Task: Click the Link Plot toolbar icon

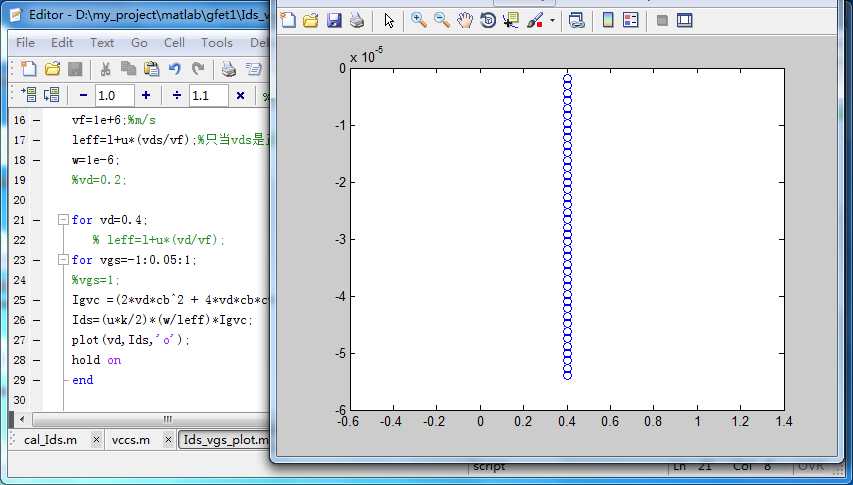Action: click(x=576, y=20)
